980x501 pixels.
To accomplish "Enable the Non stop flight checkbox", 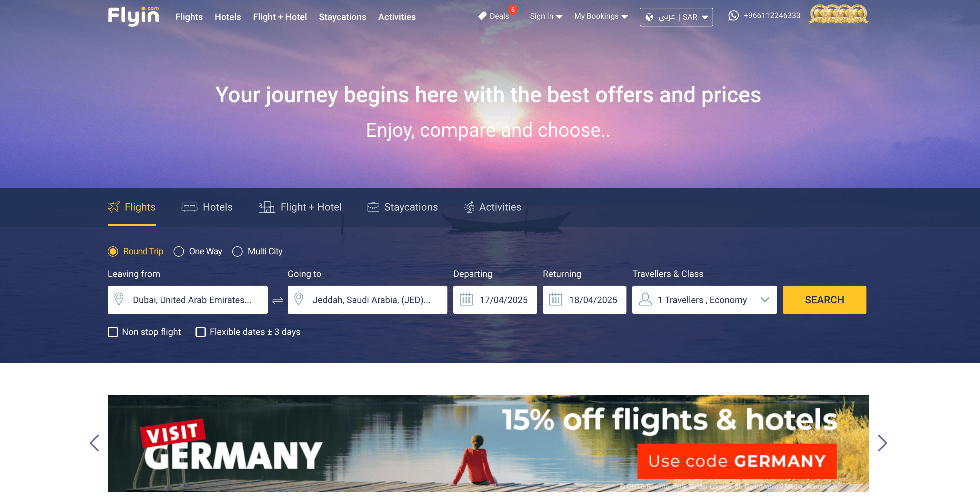I will tap(113, 332).
